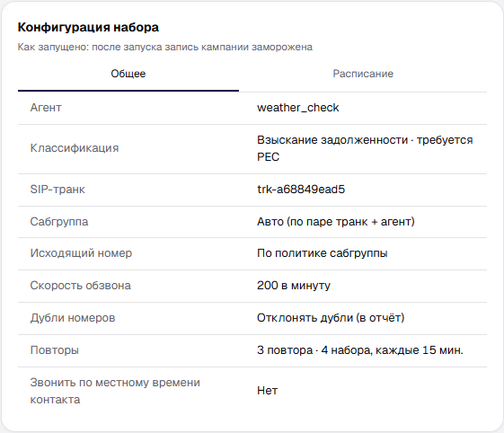Click the Скорость обзвона label
The image size is (504, 433).
[x=80, y=286]
